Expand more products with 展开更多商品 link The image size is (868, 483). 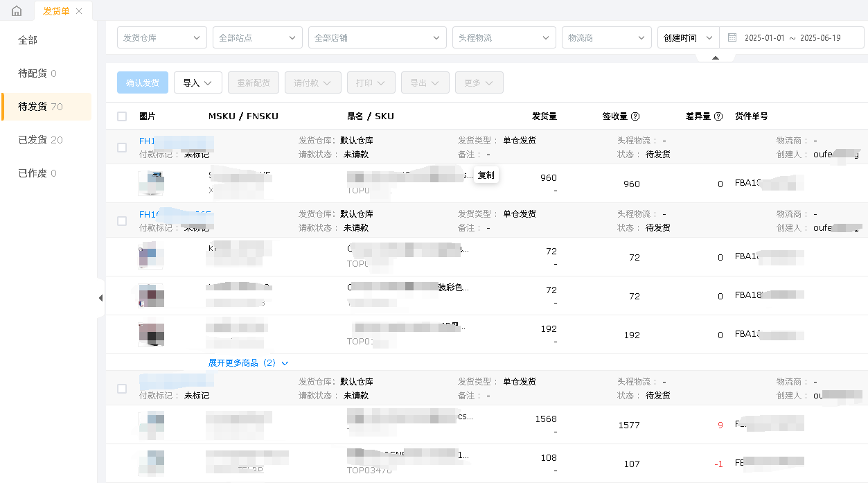click(248, 362)
